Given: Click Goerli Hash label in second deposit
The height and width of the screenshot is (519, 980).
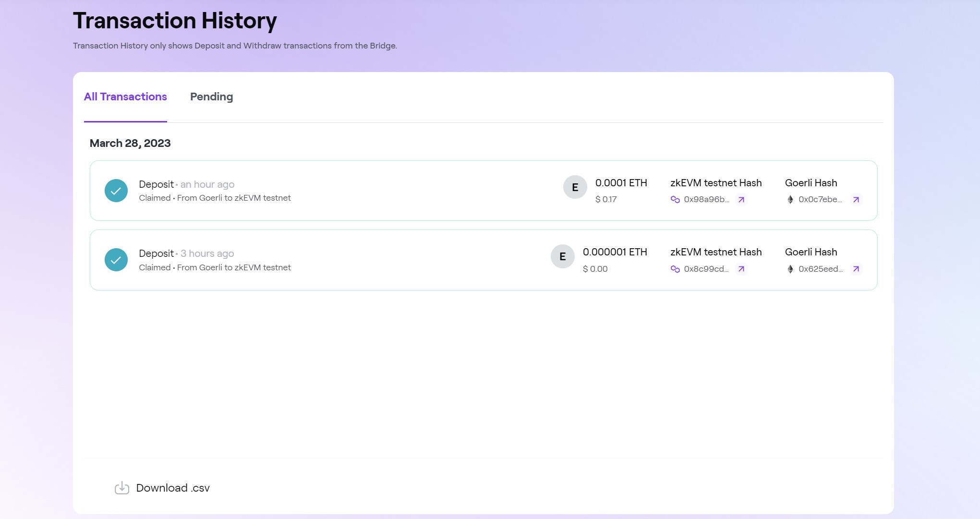Looking at the screenshot, I should 811,252.
